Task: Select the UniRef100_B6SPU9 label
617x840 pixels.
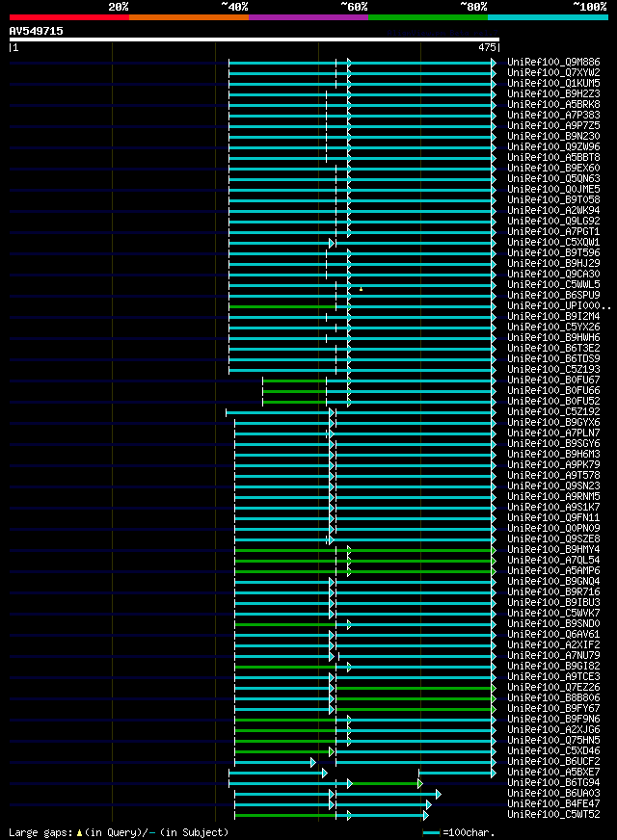Action: click(x=553, y=295)
